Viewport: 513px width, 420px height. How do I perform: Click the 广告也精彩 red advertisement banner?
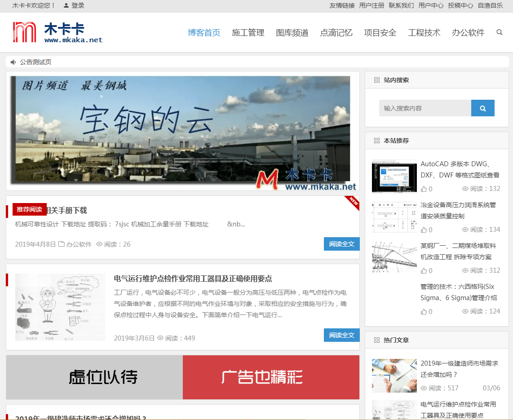point(271,377)
